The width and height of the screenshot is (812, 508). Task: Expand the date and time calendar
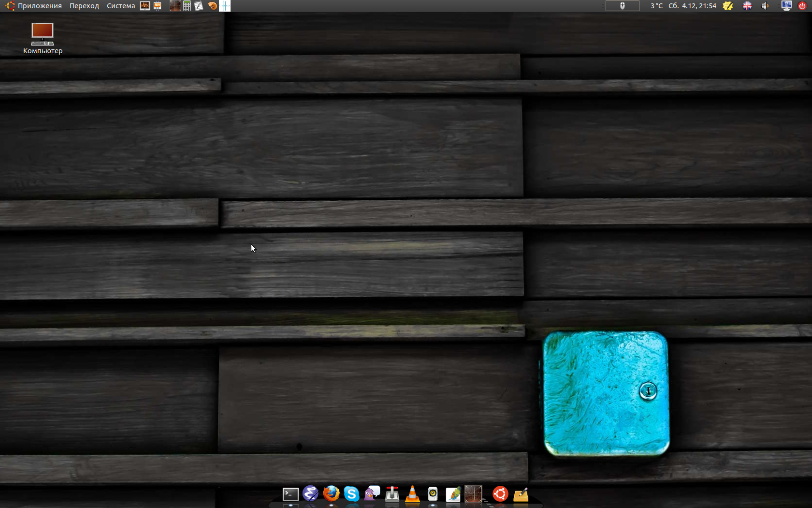[x=692, y=6]
